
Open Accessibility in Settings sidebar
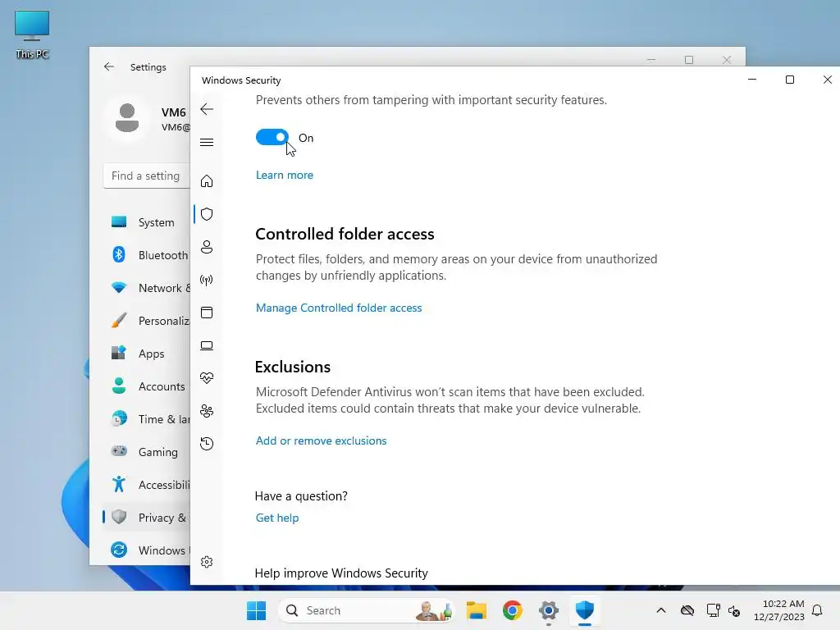click(x=146, y=485)
